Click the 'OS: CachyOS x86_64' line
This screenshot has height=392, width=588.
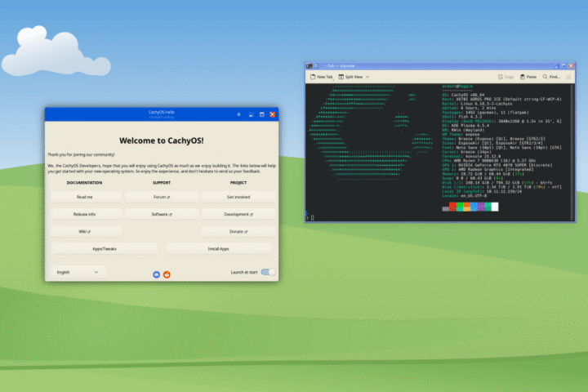coord(463,95)
